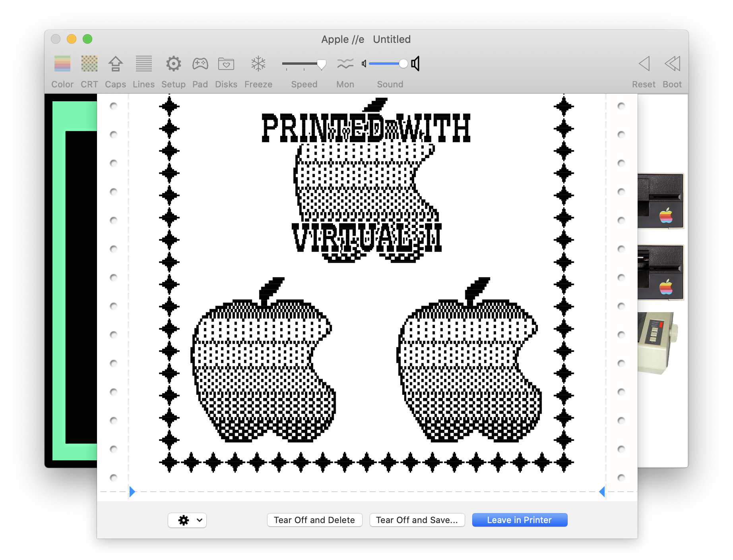Toggle Color display mode
This screenshot has height=560, width=733.
(x=62, y=64)
